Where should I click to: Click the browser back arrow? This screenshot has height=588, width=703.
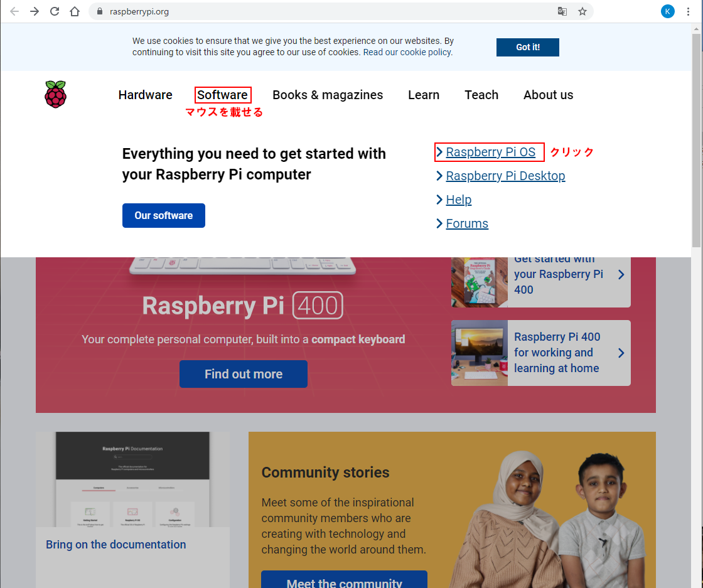point(14,11)
